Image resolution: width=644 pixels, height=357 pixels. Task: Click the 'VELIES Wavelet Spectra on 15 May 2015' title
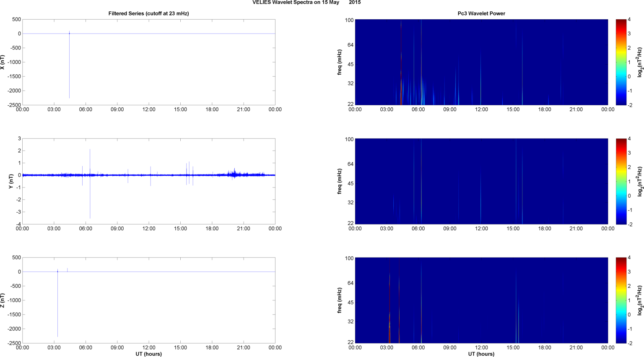coord(306,3)
